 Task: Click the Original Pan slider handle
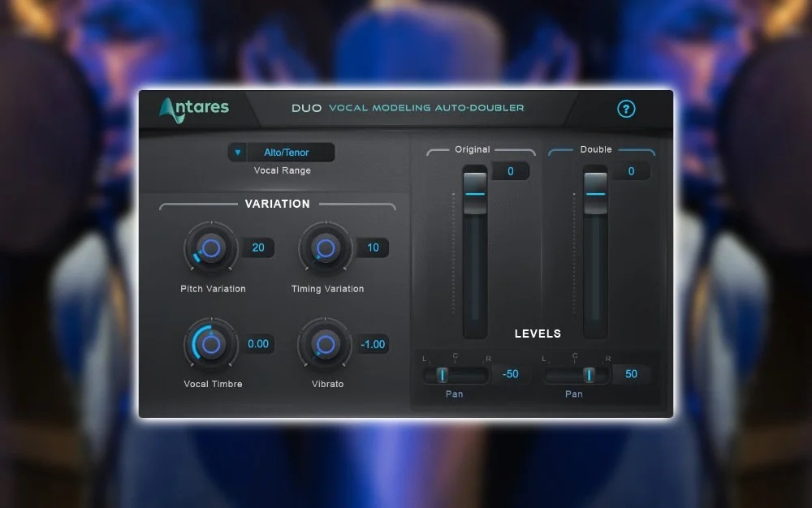click(x=443, y=375)
